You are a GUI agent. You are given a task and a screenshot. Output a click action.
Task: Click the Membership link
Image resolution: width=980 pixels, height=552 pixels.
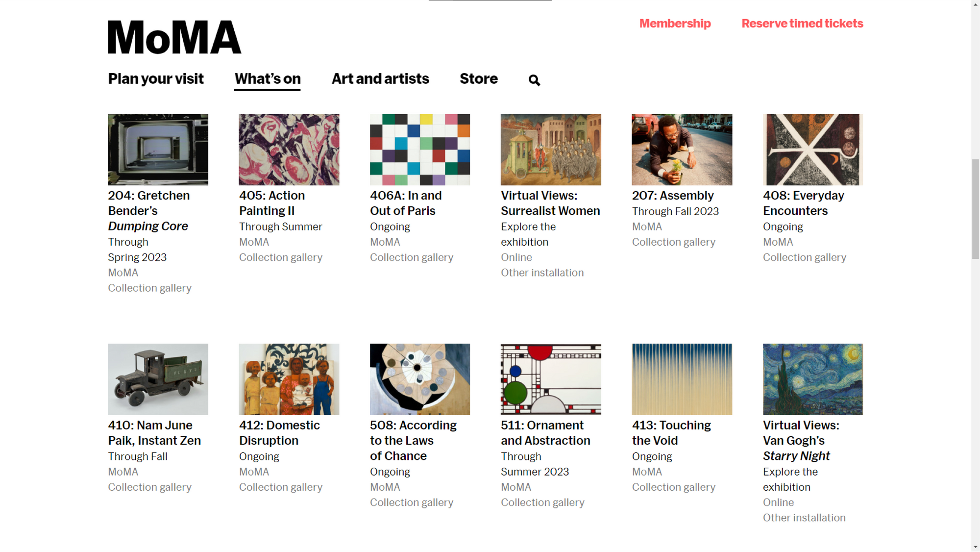[x=675, y=23]
